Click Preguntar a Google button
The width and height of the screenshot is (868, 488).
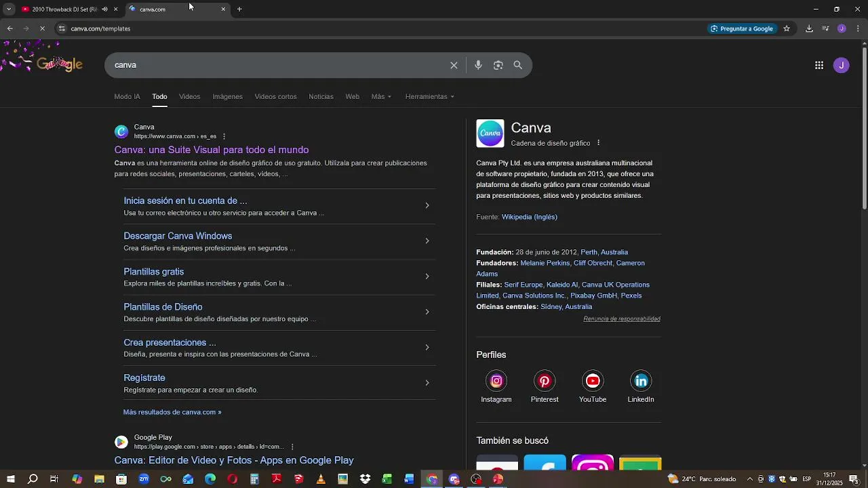click(742, 28)
